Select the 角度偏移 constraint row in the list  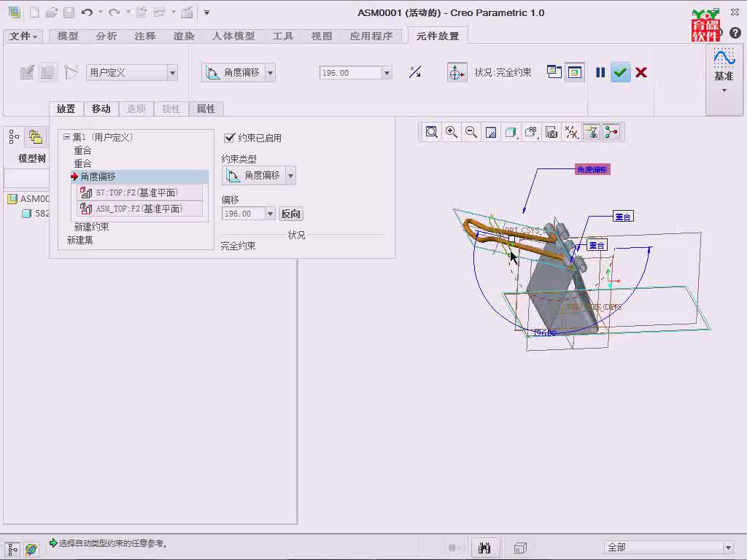coord(139,176)
